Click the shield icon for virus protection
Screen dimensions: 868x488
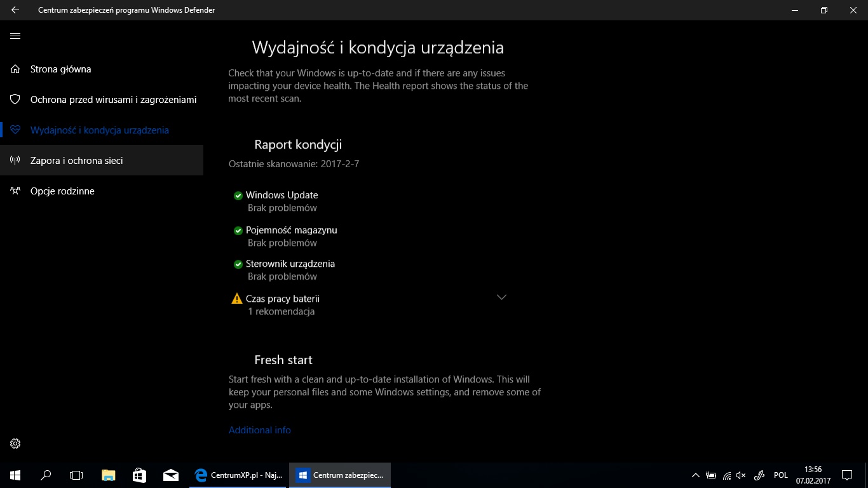[x=15, y=100]
